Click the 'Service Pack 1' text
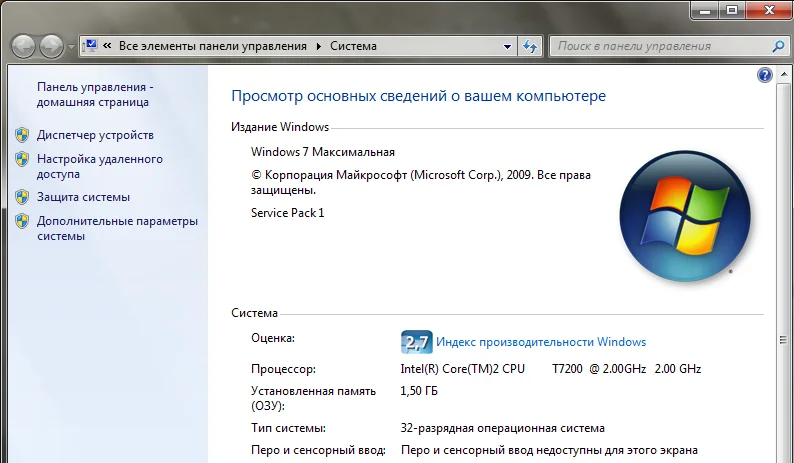The width and height of the screenshot is (794, 463). (x=287, y=213)
